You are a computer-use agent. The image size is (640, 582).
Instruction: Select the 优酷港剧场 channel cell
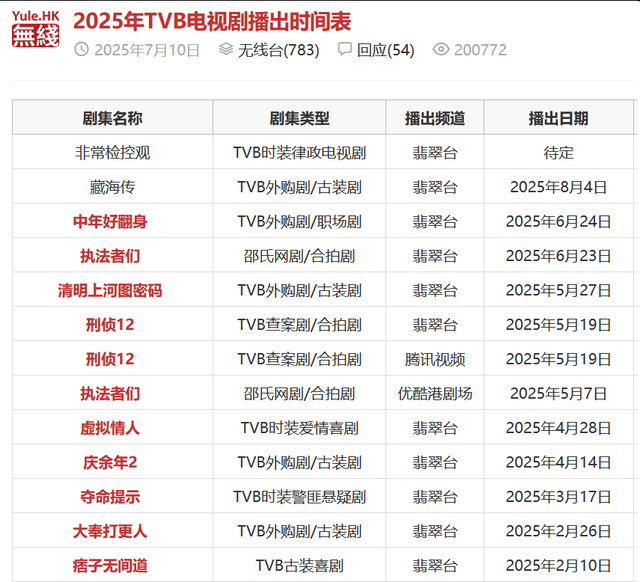435,394
